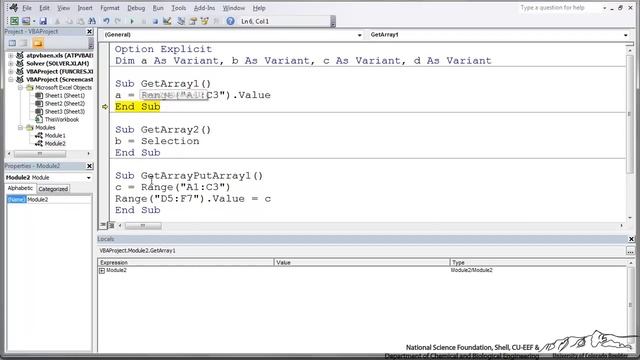Open Properties Window toolbar icon

click(x=193, y=21)
